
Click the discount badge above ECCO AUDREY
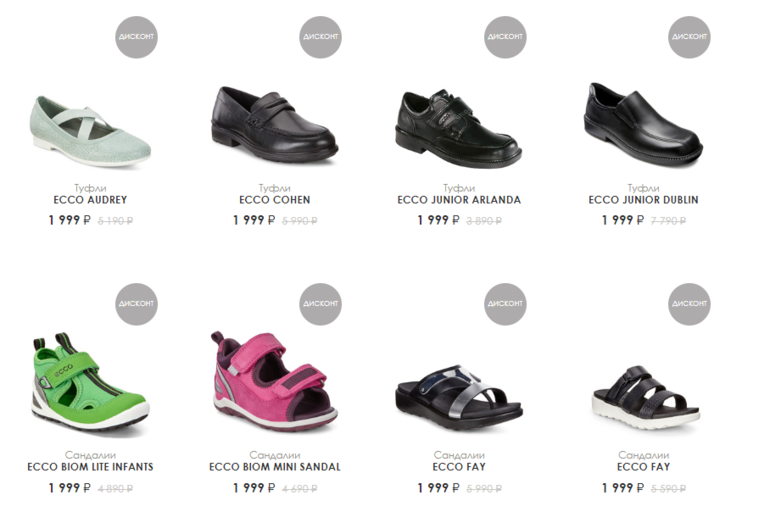tap(136, 37)
